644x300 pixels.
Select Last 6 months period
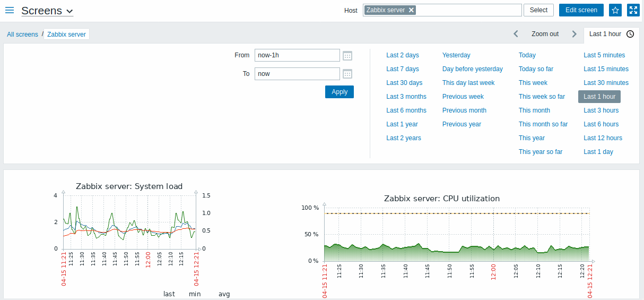pyautogui.click(x=406, y=110)
